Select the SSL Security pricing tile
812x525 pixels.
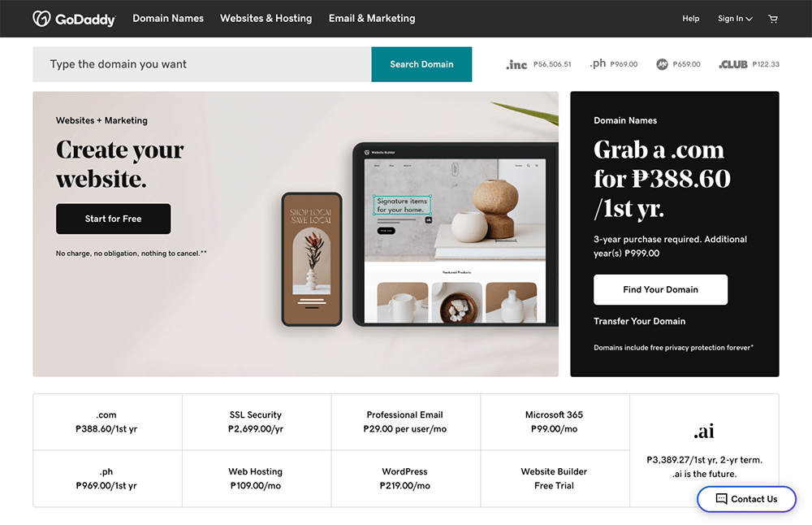tap(257, 422)
